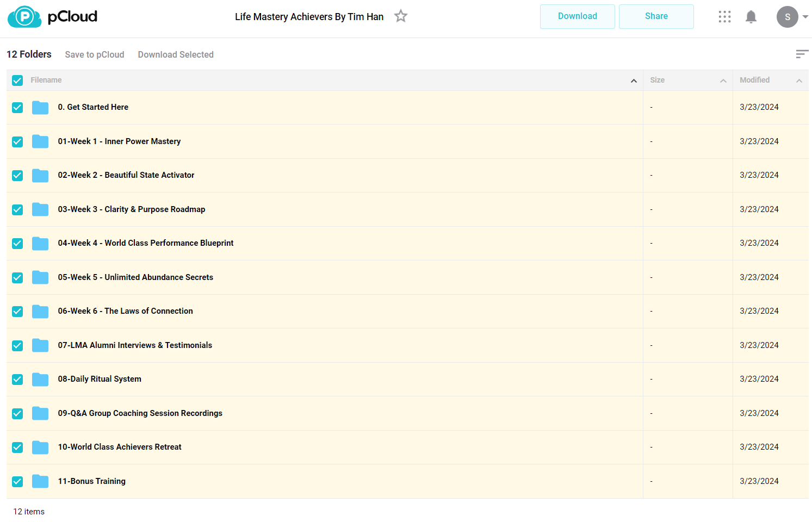Sort by Size using its arrow
Screen dimensions: 812x522
click(723, 80)
